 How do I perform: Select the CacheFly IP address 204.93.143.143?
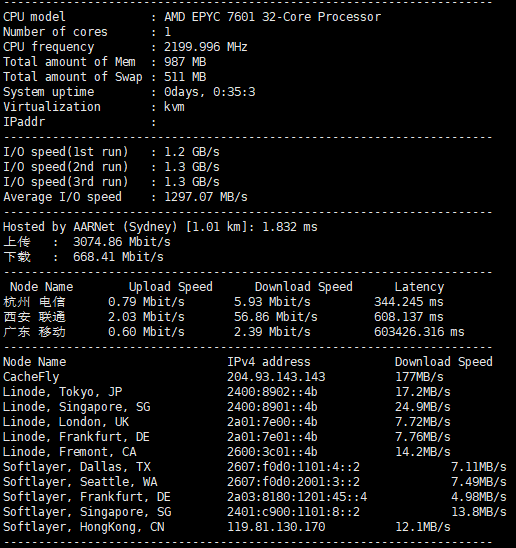(276, 377)
